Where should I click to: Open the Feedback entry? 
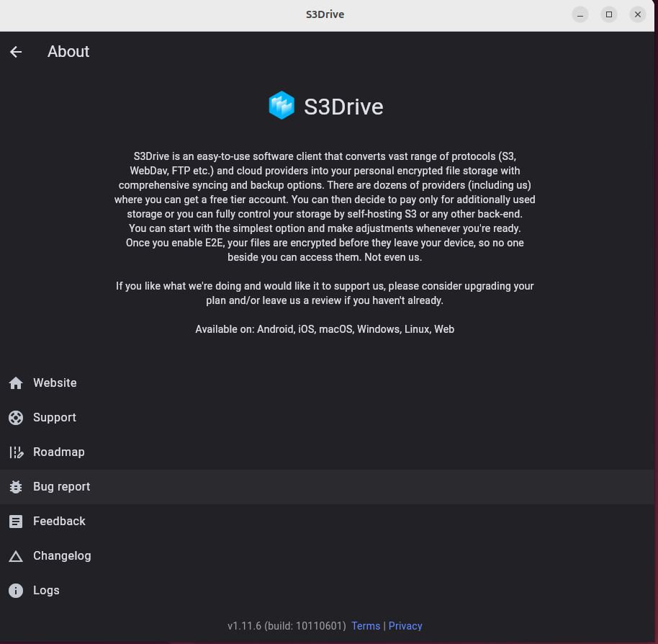coord(328,522)
